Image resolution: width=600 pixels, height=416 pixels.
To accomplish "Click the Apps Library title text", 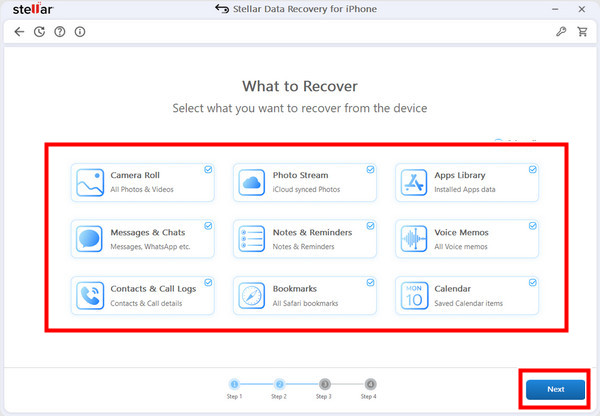I will pos(460,176).
